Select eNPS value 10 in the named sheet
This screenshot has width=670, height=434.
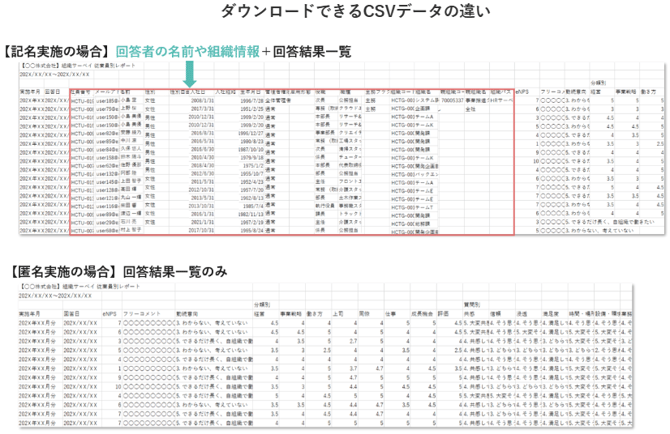pos(536,161)
